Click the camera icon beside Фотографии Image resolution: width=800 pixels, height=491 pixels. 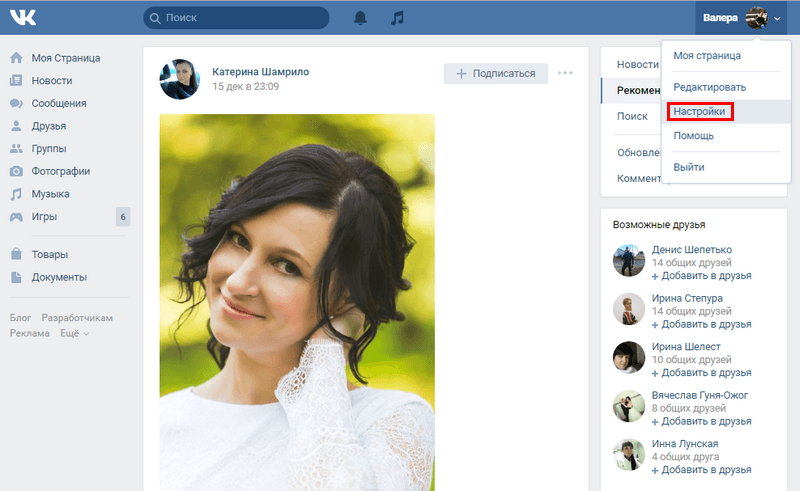[16, 171]
